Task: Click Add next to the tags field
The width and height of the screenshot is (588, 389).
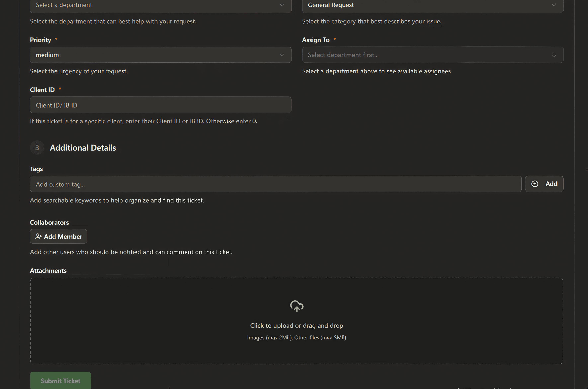Action: point(544,184)
